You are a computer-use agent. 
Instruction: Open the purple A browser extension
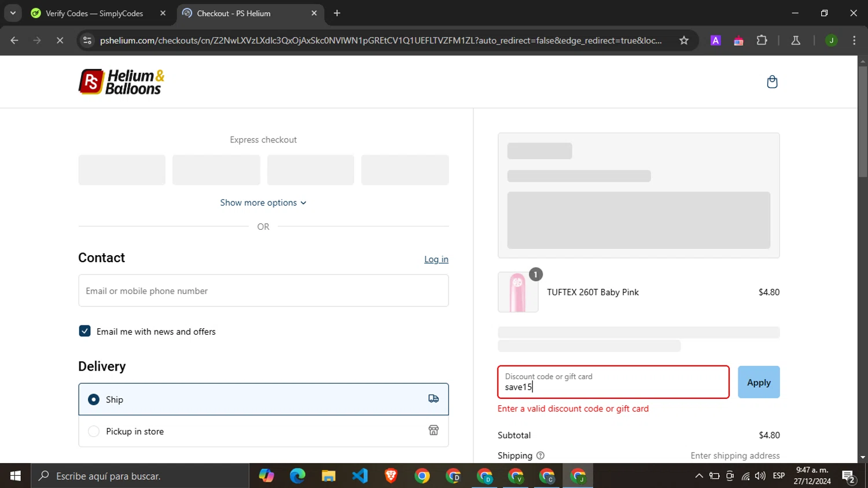tap(716, 41)
